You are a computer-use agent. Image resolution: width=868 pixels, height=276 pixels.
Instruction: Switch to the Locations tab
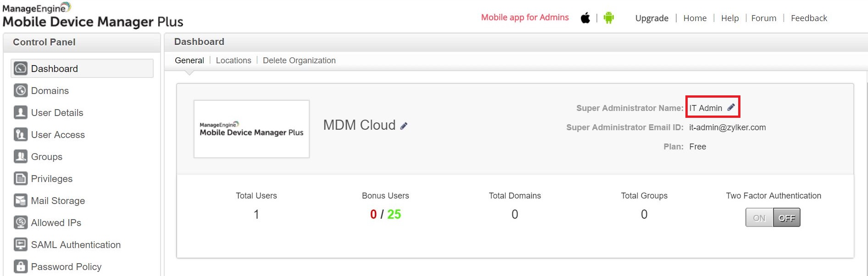point(234,61)
